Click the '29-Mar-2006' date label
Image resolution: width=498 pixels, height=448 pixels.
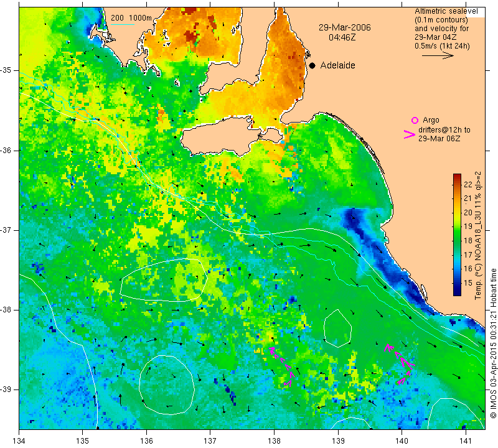345,27
